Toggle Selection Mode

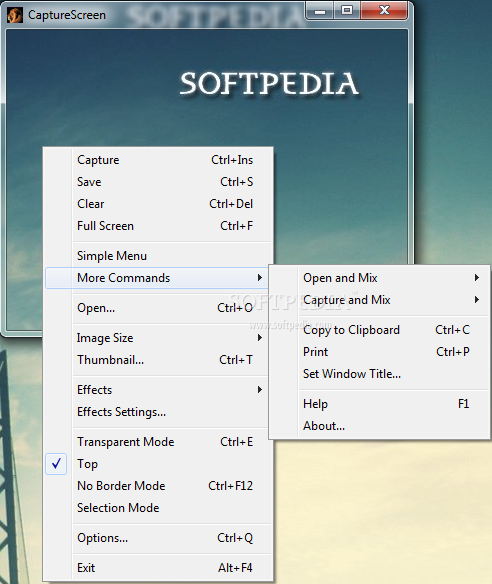pyautogui.click(x=159, y=508)
